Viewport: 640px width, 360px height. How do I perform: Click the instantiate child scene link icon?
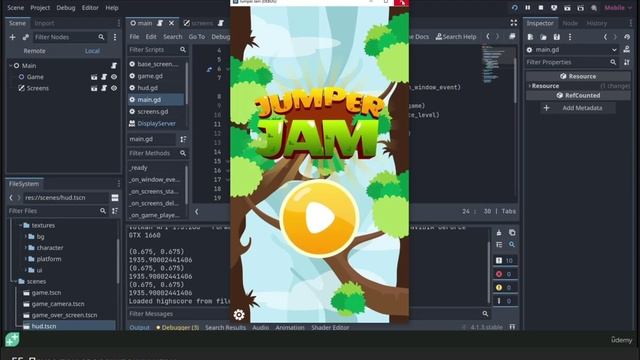[26, 37]
